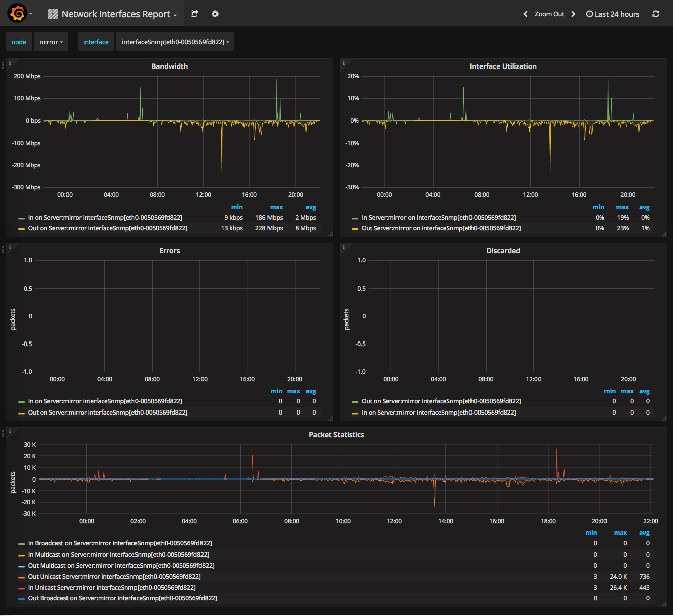673x616 pixels.
Task: Toggle the Out series in Bandwidth legend
Action: coord(107,228)
